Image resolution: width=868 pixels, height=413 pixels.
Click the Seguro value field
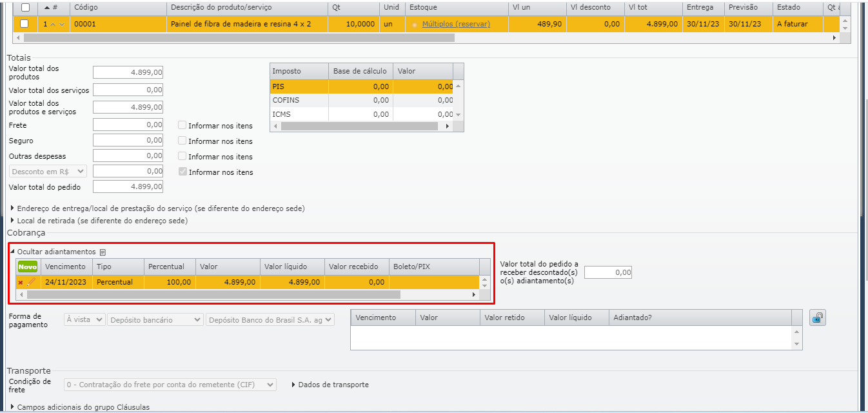pyautogui.click(x=128, y=140)
